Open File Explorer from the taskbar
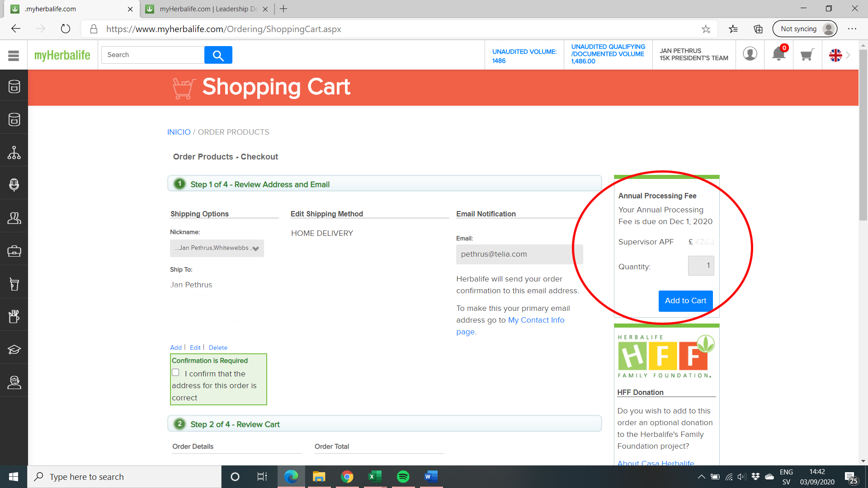 pyautogui.click(x=319, y=477)
